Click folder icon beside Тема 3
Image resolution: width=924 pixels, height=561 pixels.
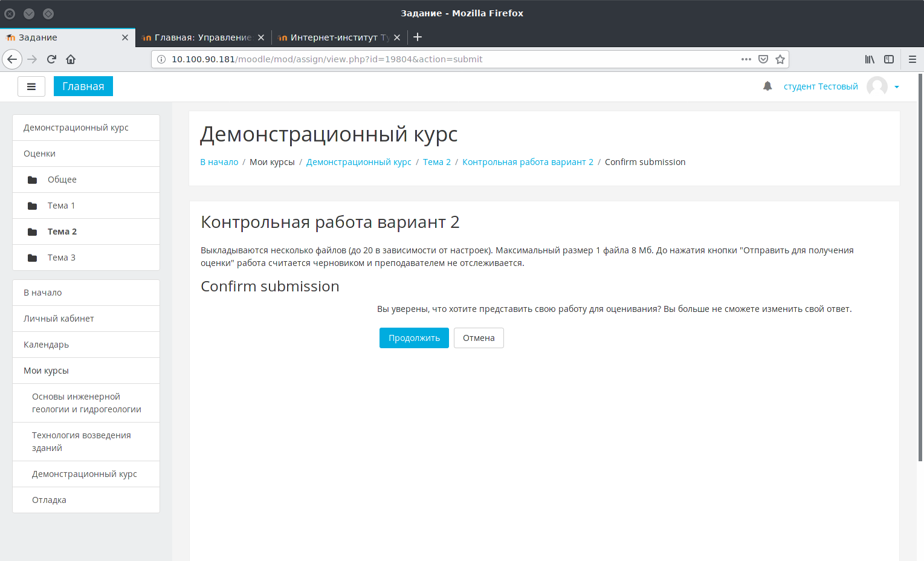click(33, 258)
